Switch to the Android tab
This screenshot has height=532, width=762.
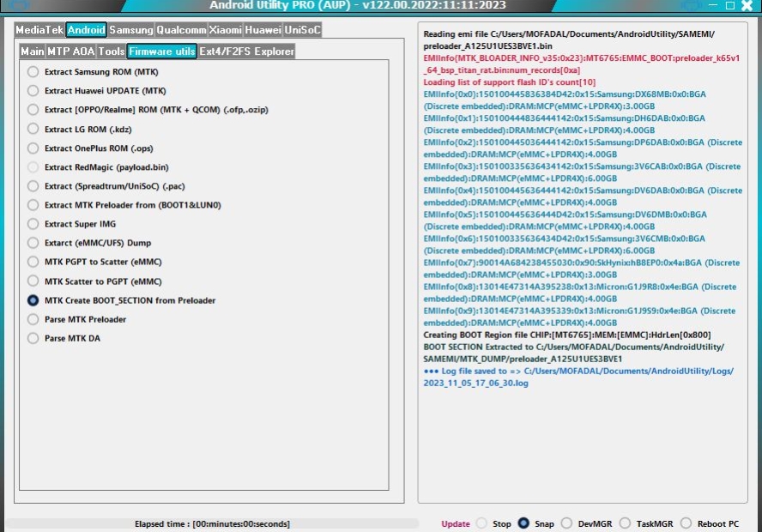point(86,30)
